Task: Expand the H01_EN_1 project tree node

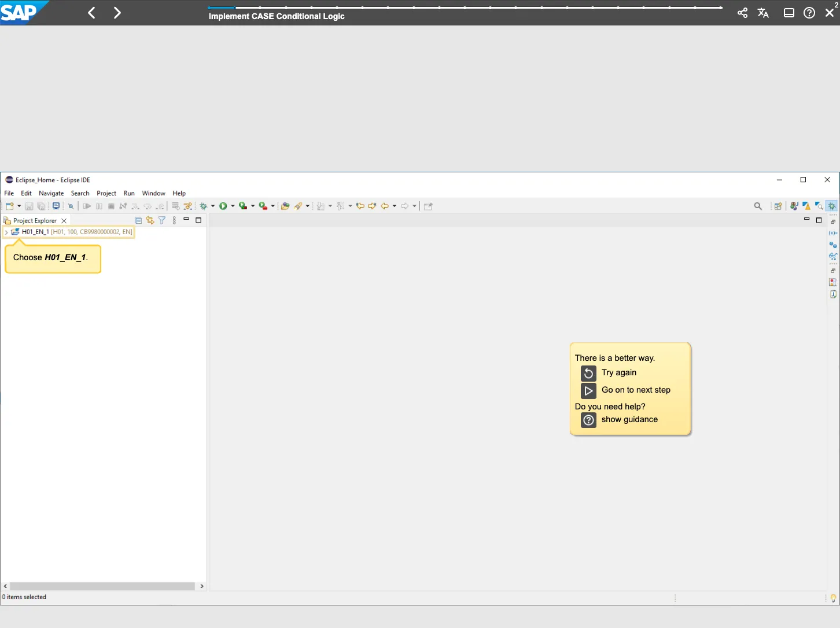Action: pos(6,232)
